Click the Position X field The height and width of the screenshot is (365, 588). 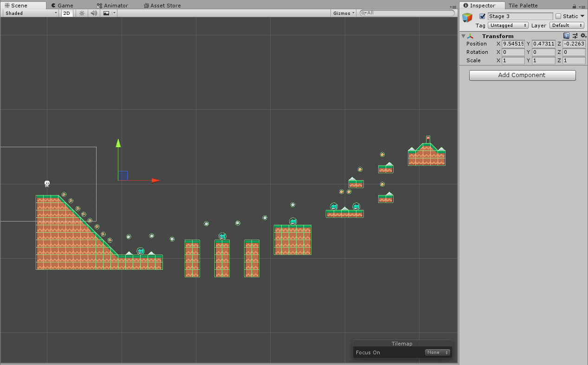tap(513, 44)
